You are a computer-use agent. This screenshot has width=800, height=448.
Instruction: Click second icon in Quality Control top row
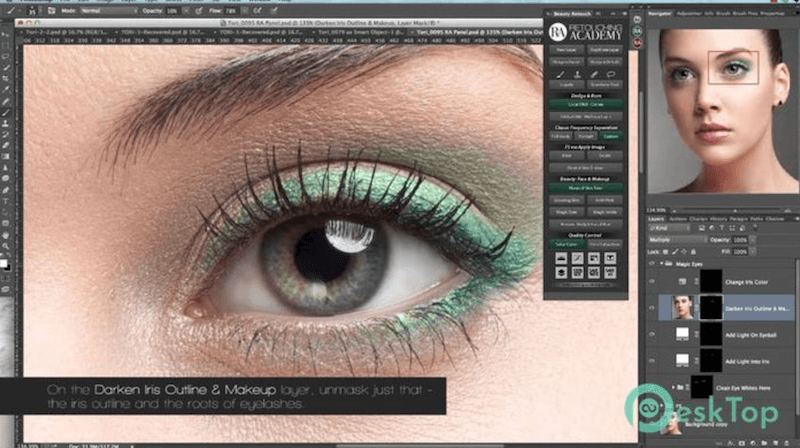[x=578, y=258]
